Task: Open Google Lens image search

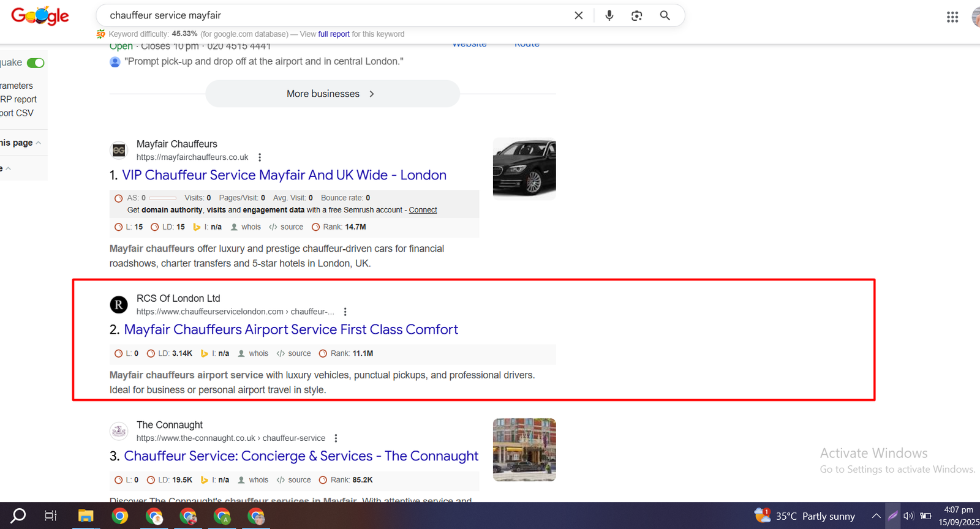Action: point(636,15)
